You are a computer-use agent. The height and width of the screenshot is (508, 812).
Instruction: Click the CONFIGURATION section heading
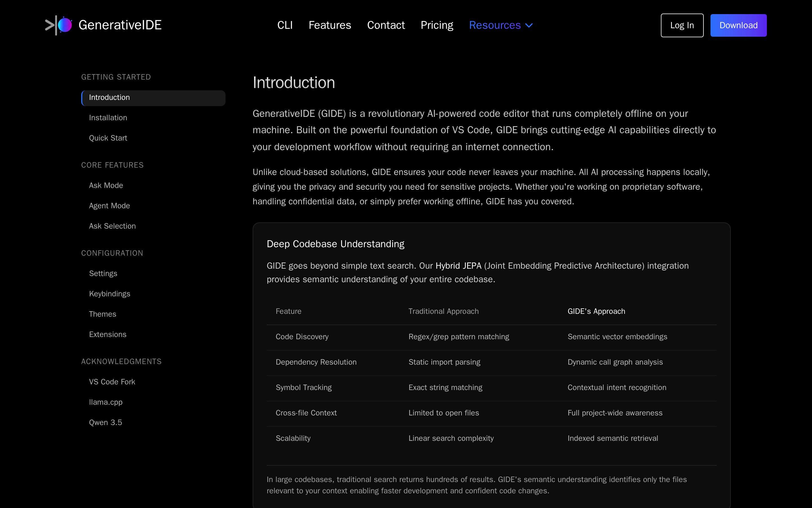112,253
